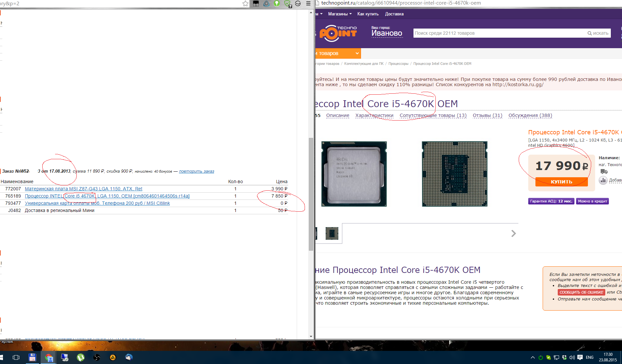Viewport: 622px width, 364px height.
Task: Click the delivery truck availability icon
Action: point(604,171)
